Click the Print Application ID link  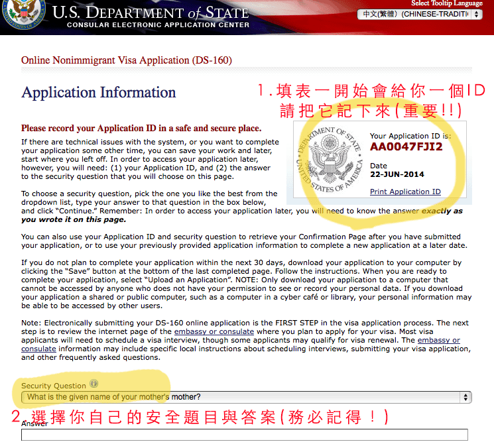coord(405,192)
